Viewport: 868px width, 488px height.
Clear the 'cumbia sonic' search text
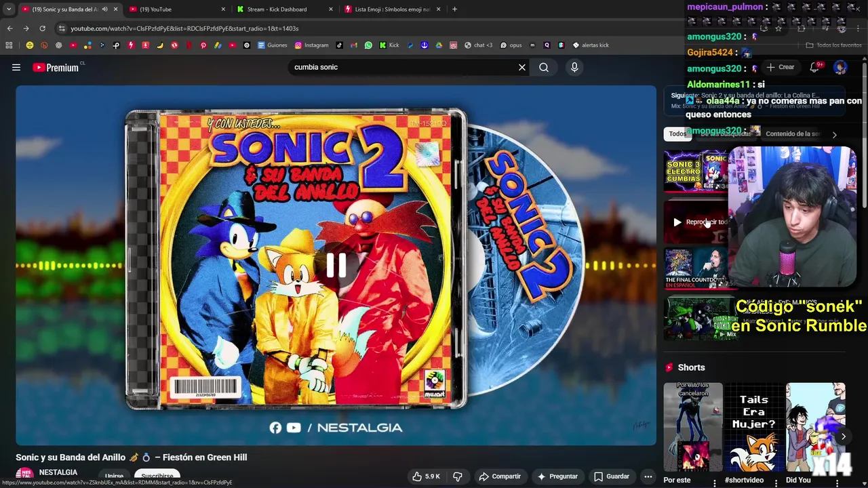pyautogui.click(x=522, y=67)
